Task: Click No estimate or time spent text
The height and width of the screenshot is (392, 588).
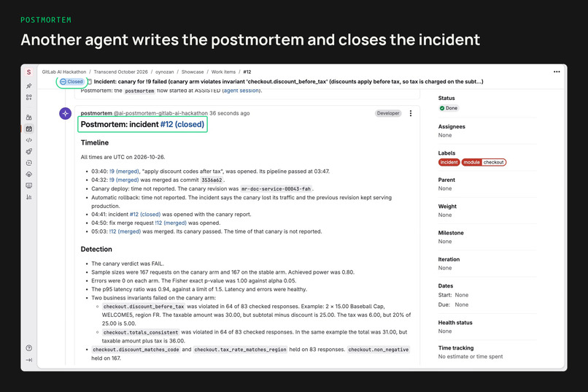Action: tap(471, 357)
